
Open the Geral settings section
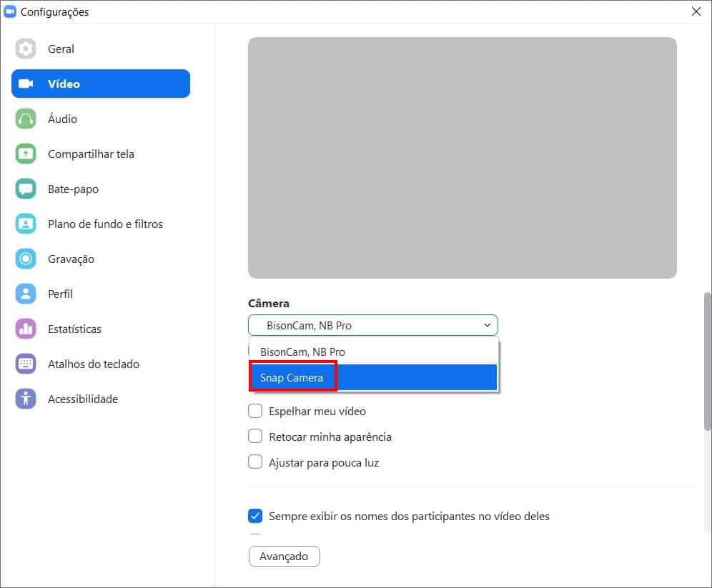click(61, 49)
